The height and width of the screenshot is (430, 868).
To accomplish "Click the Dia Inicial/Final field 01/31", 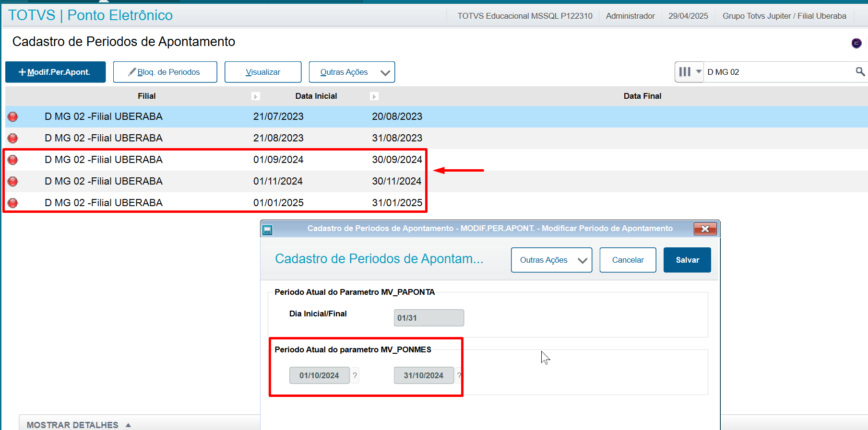I will (429, 318).
